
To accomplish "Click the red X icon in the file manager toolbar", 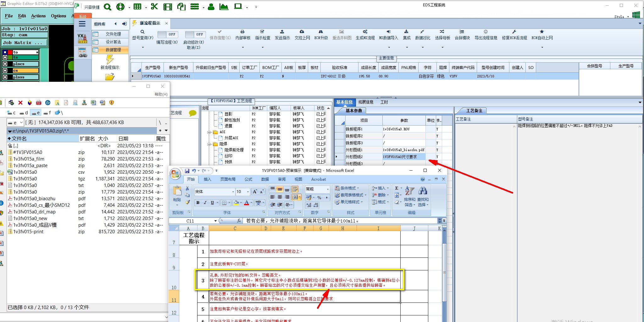I will (20, 103).
